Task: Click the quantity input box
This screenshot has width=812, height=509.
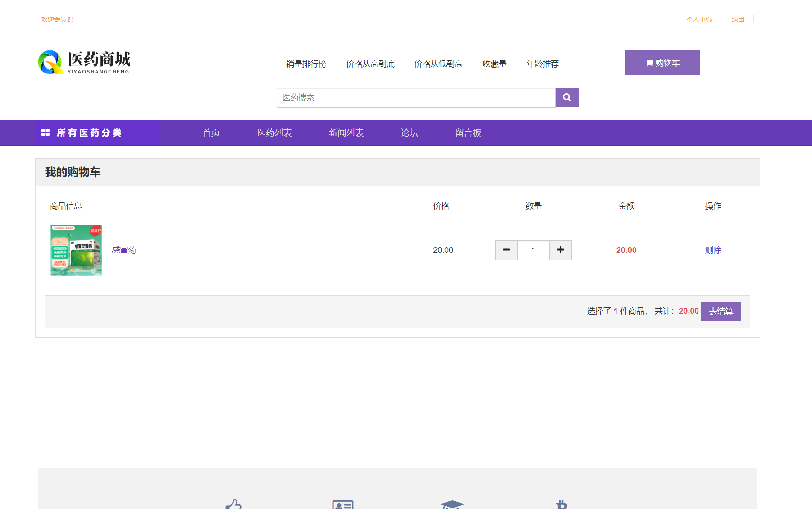Action: click(533, 250)
